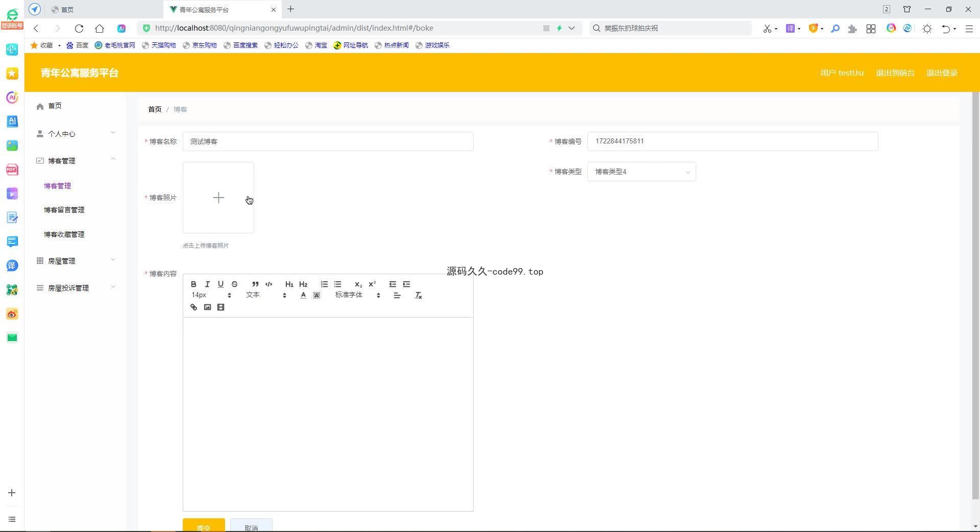Expand the 房屋投诉管理 sidebar menu
Viewport: 980px width, 532px height.
(x=76, y=288)
